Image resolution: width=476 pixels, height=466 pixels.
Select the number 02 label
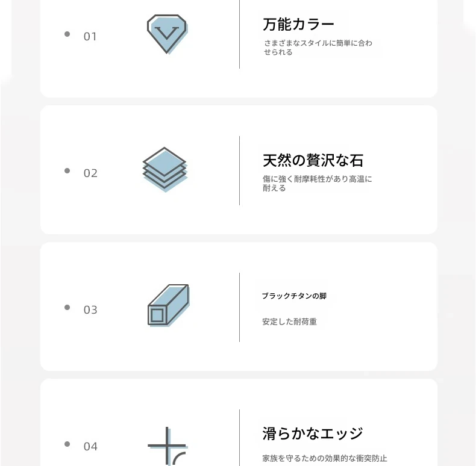(90, 173)
